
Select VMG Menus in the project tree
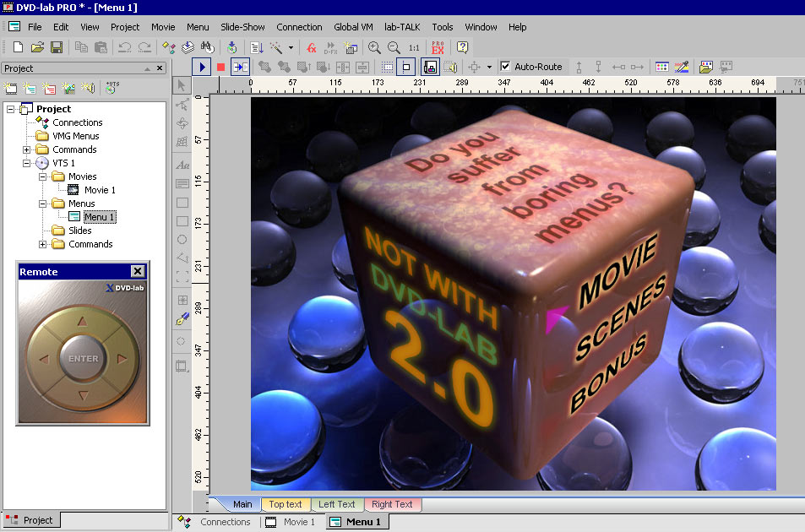point(75,136)
